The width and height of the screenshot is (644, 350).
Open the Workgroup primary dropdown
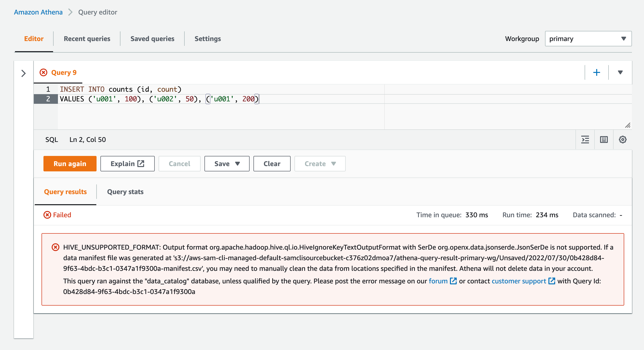tap(588, 39)
